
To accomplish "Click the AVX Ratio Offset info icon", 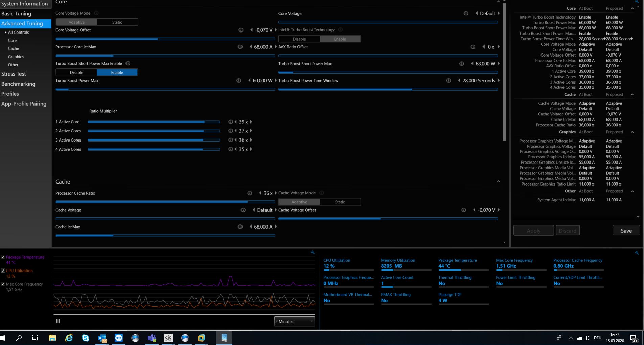I will coord(473,47).
